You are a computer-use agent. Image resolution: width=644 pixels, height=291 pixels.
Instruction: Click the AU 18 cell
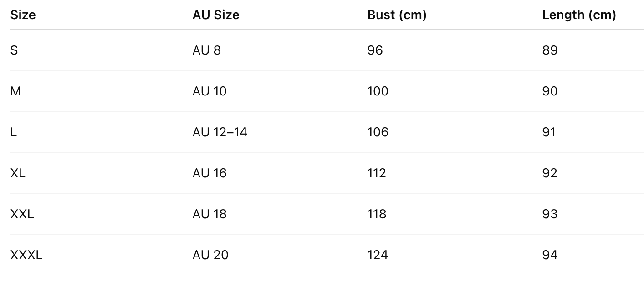click(x=209, y=214)
